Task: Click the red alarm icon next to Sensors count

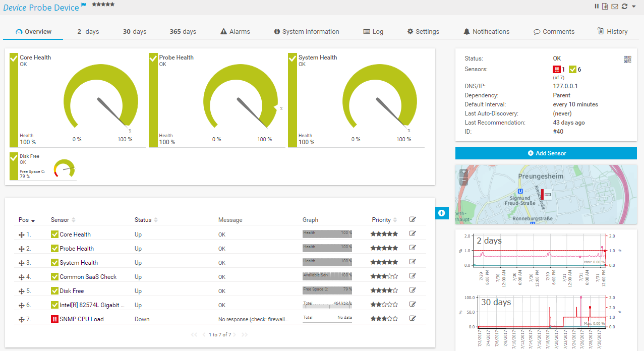Action: click(557, 69)
